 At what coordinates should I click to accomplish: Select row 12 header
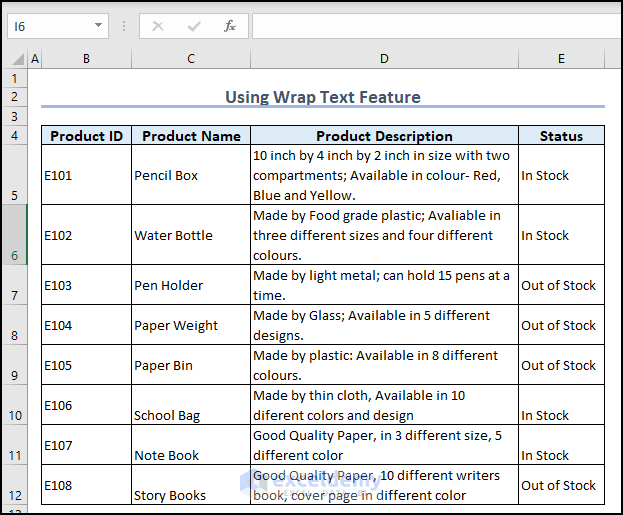[14, 485]
